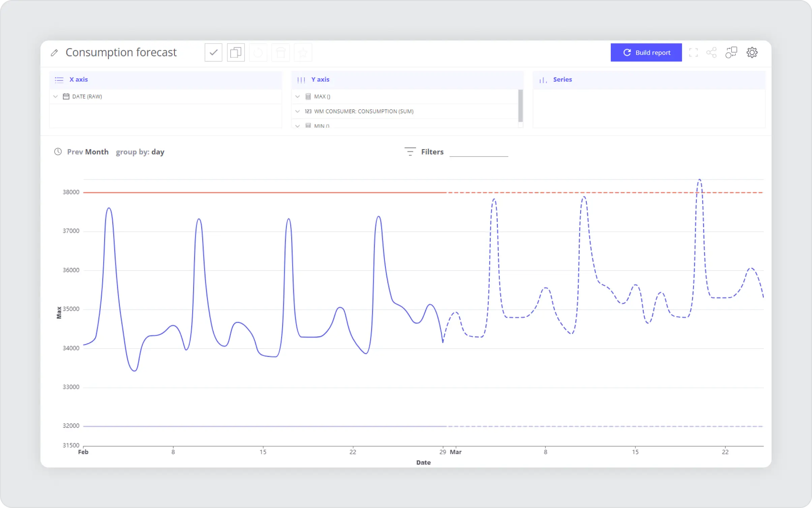The image size is (812, 508).
Task: Click the Series panel icon
Action: point(543,79)
